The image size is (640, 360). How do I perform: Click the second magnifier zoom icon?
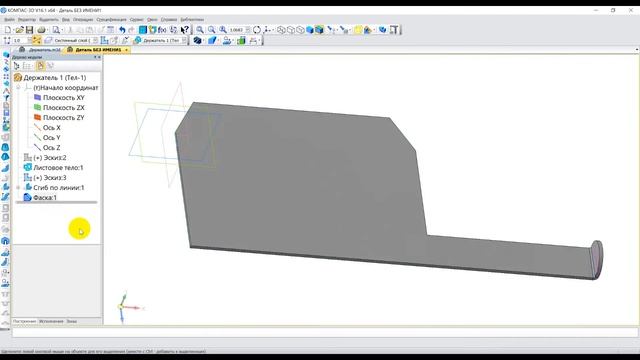211,30
